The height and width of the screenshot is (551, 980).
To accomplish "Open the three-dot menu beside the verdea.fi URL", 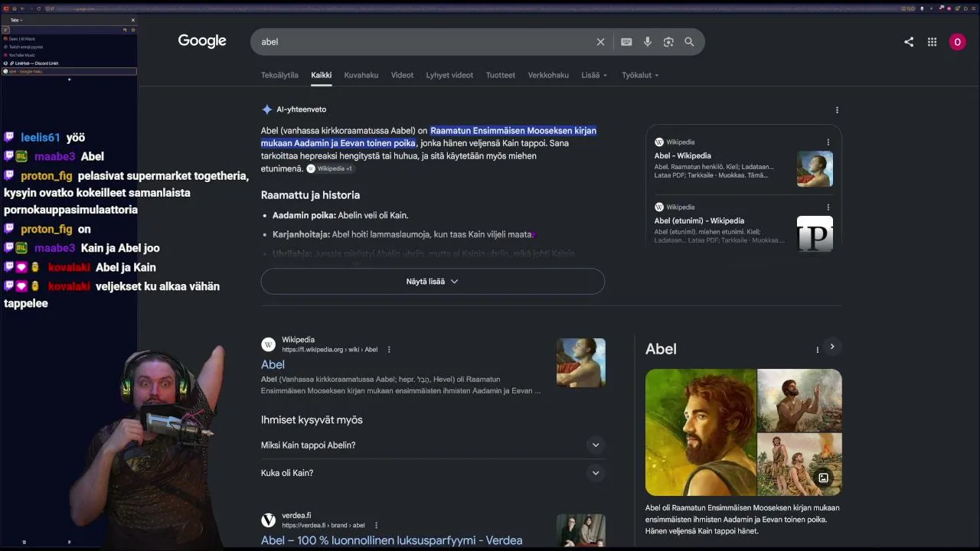I will click(376, 526).
